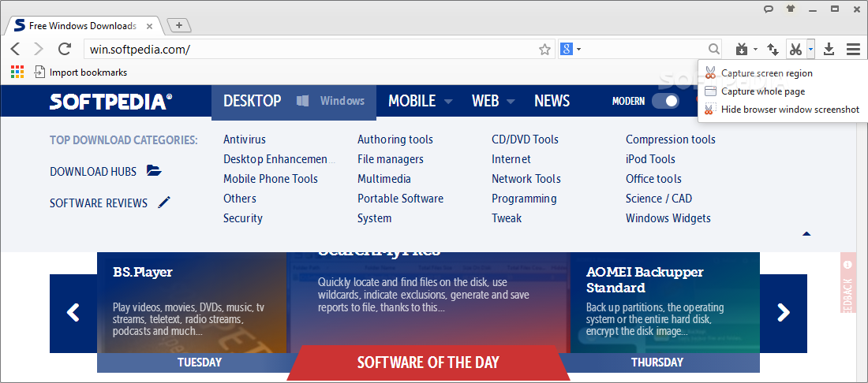The image size is (868, 383).
Task: Open the NEWS navigation item
Action: [552, 101]
